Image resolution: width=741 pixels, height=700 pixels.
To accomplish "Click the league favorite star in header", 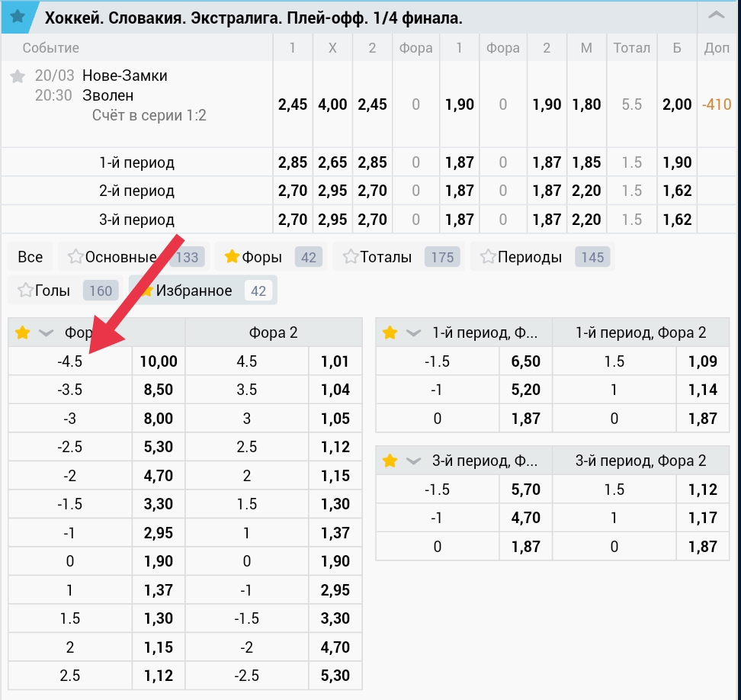I will tap(17, 17).
